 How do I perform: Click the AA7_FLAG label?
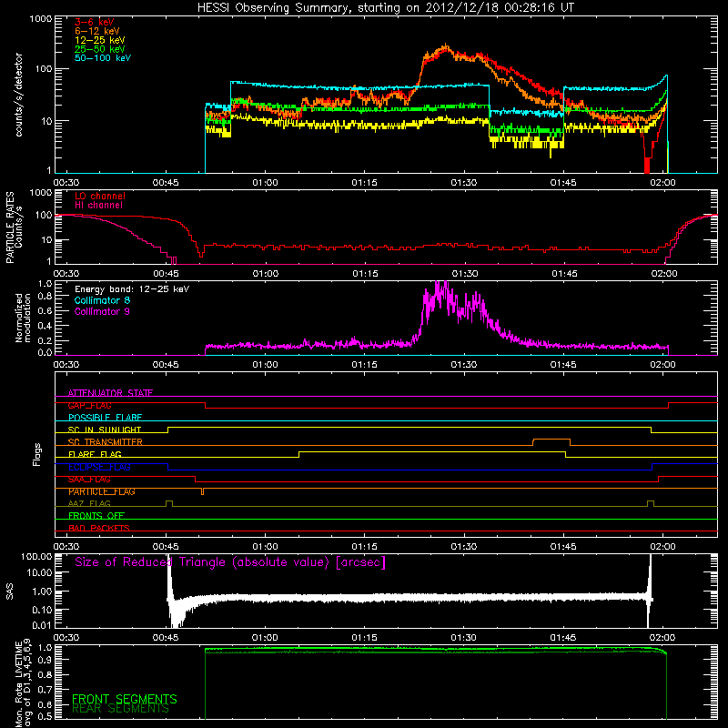[89, 503]
